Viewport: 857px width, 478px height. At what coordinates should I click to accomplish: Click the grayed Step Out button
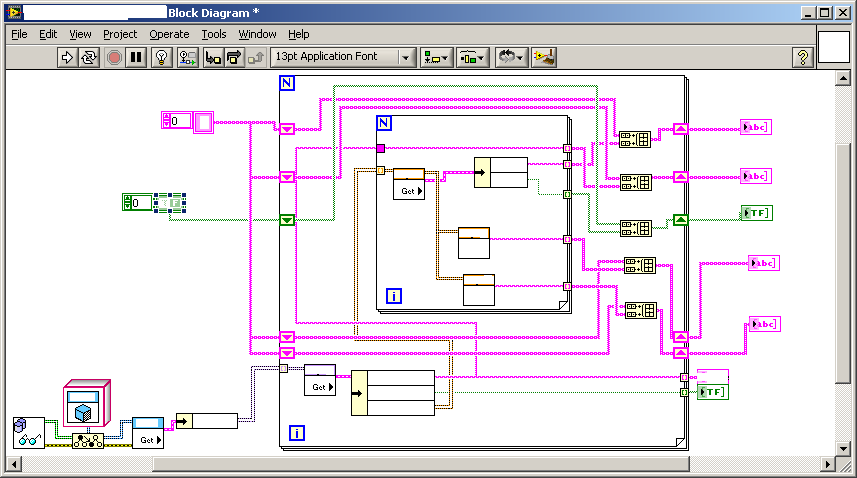(x=255, y=57)
